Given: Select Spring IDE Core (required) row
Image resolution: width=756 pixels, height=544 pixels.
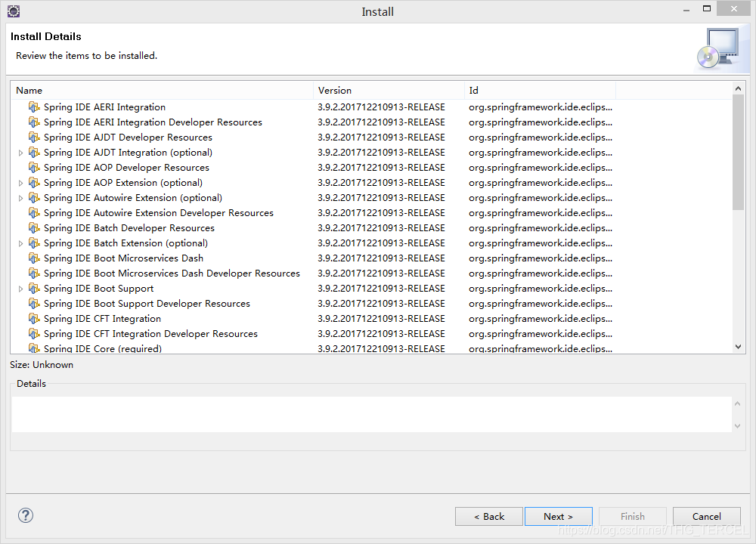Looking at the screenshot, I should point(371,348).
